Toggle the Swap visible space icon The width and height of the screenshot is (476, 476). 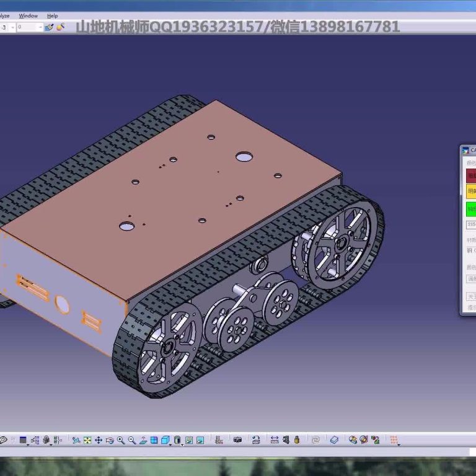[x=200, y=440]
